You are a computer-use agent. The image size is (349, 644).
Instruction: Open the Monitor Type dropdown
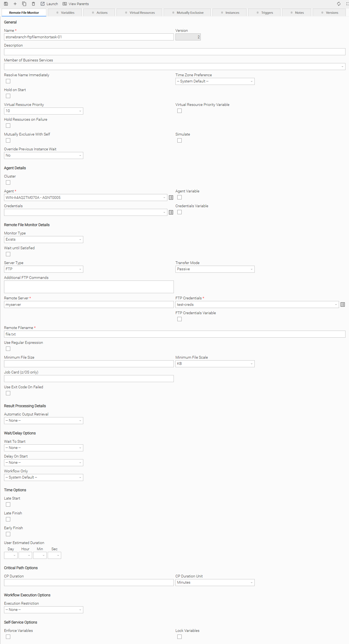pos(44,240)
